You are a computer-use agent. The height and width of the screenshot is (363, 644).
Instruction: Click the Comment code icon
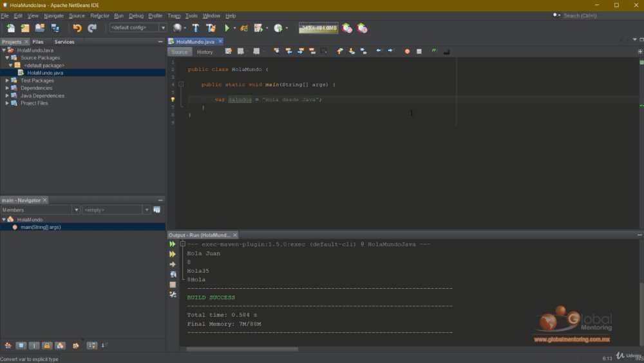(x=434, y=51)
